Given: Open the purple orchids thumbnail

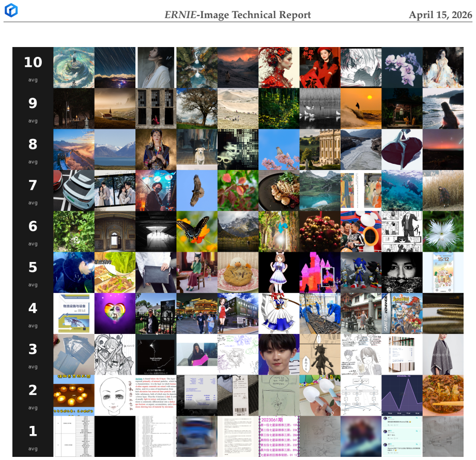Looking at the screenshot, I should click(402, 67).
